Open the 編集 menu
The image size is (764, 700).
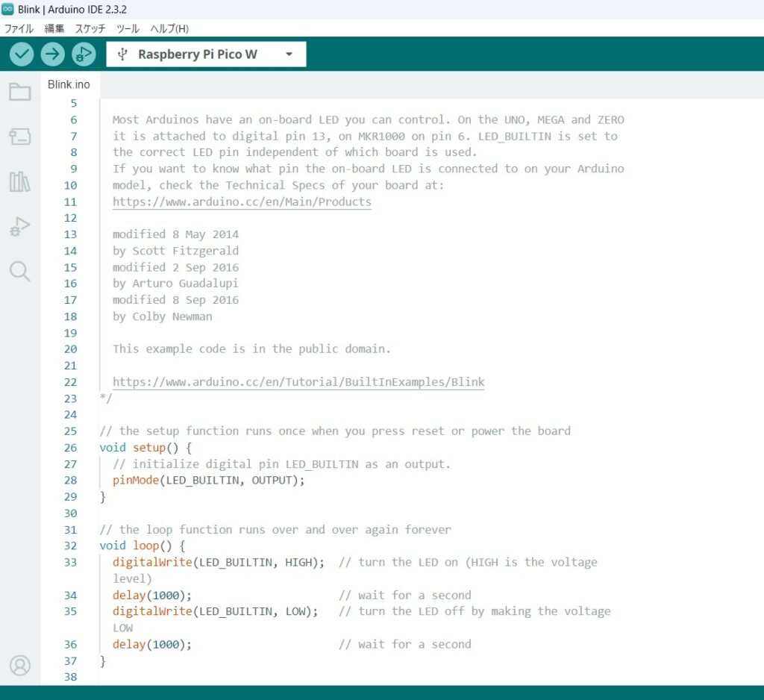click(54, 29)
